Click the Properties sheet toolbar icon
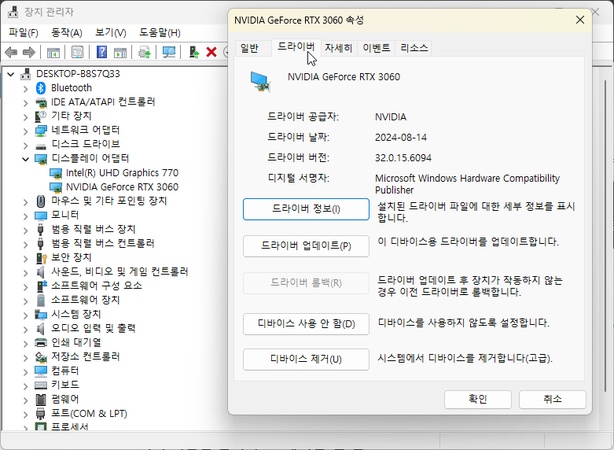The height and width of the screenshot is (450, 614). pyautogui.click(x=77, y=52)
